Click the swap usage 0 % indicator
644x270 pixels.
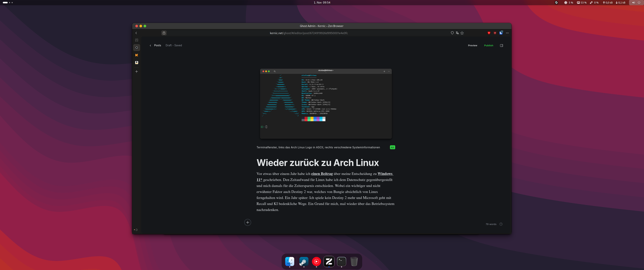594,3
